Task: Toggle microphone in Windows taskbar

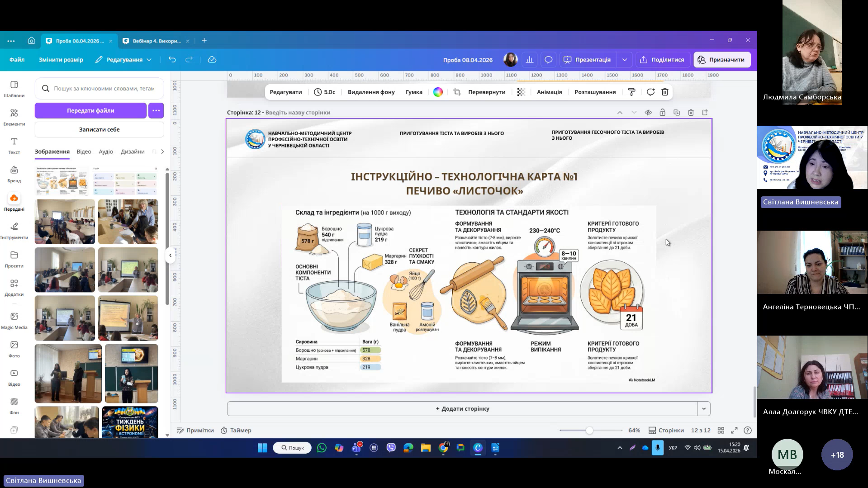Action: click(658, 448)
